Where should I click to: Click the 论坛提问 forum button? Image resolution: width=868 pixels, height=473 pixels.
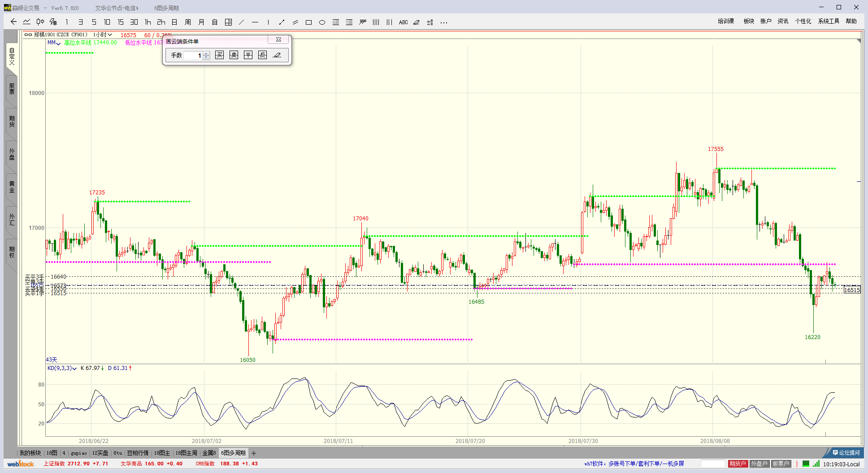point(846,453)
